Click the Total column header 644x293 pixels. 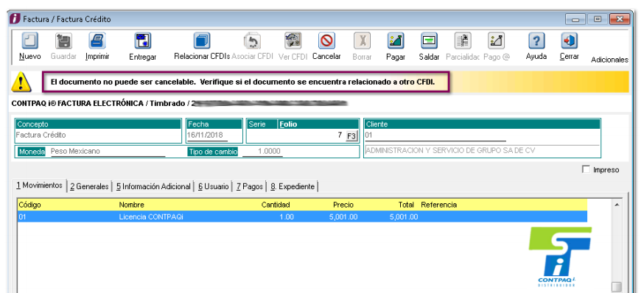406,205
